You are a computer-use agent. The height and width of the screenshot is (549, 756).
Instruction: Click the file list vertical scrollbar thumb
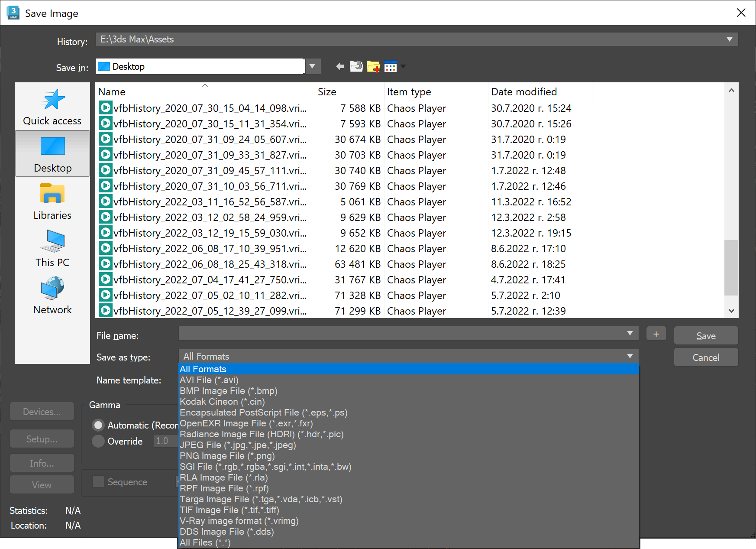pyautogui.click(x=731, y=268)
